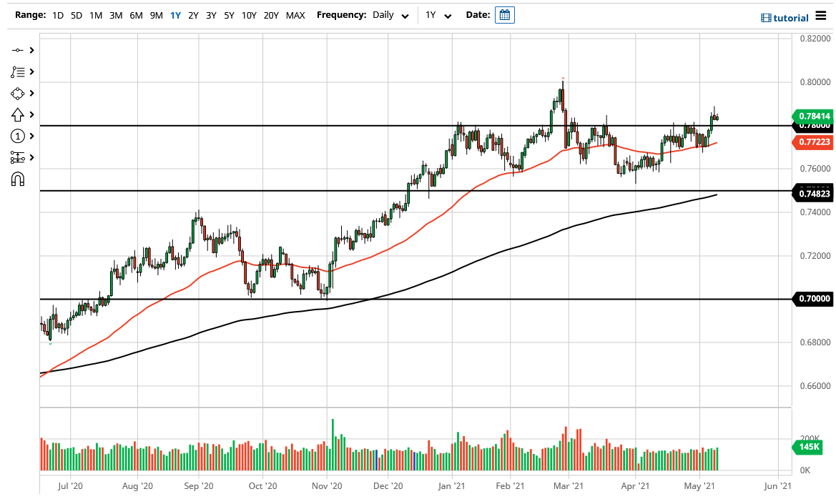Image resolution: width=836 pixels, height=504 pixels.
Task: Switch range to 5D
Action: point(76,14)
